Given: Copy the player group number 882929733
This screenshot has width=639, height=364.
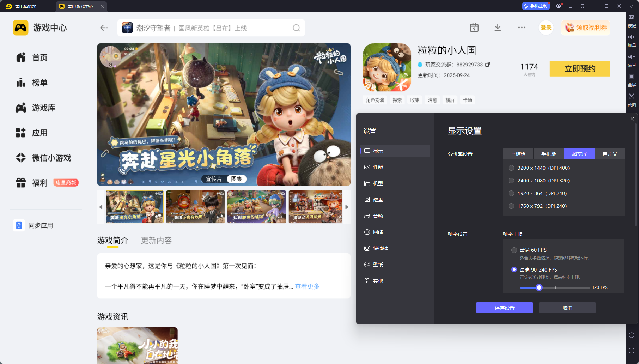Looking at the screenshot, I should (488, 65).
